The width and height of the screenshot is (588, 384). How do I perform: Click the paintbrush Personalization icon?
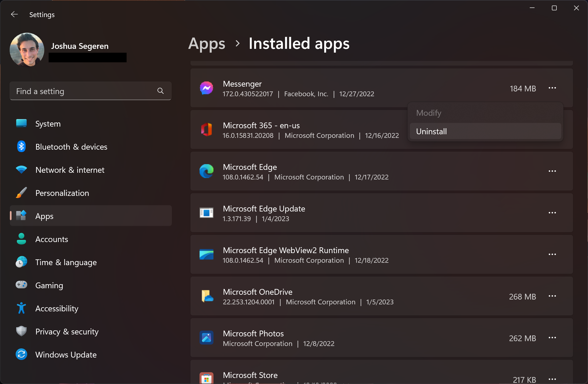(21, 193)
